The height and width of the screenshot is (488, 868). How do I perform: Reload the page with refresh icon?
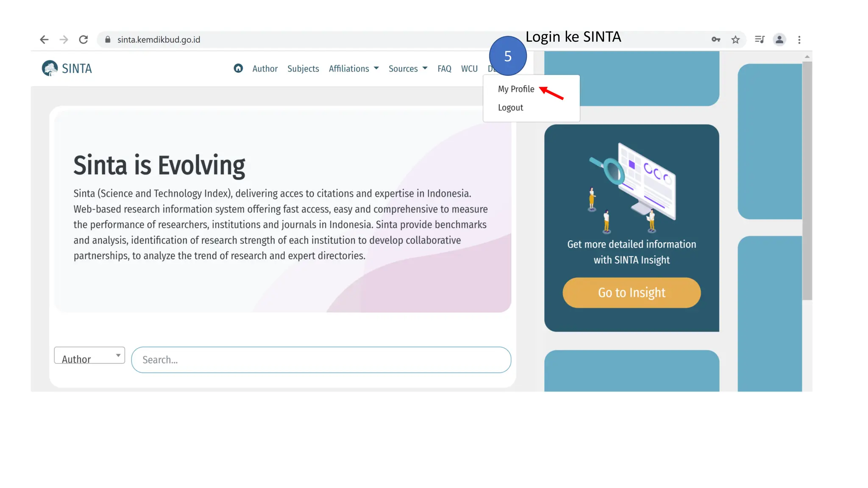pyautogui.click(x=83, y=39)
